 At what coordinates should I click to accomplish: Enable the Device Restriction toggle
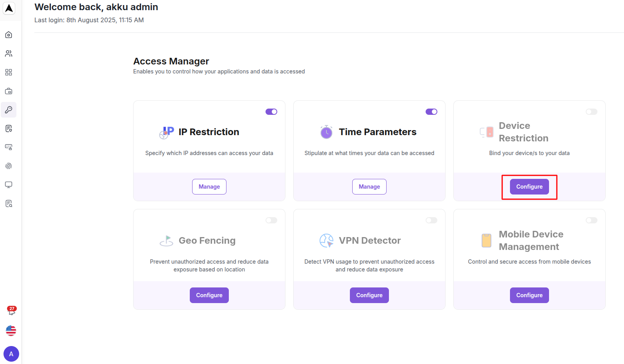[x=592, y=112]
